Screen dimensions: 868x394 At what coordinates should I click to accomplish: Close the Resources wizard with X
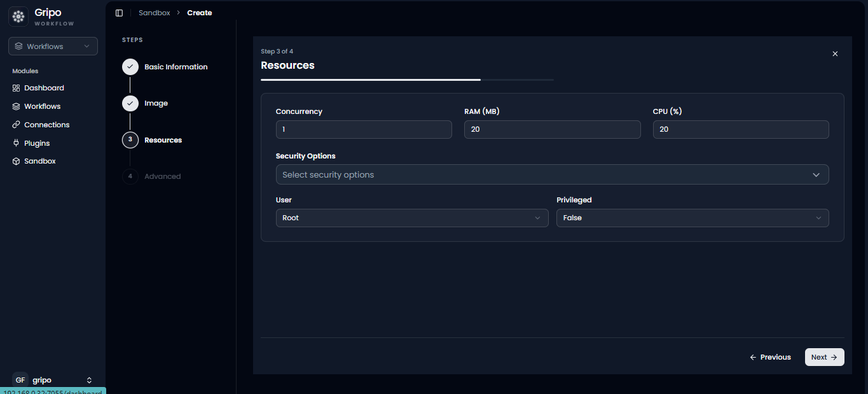click(835, 54)
